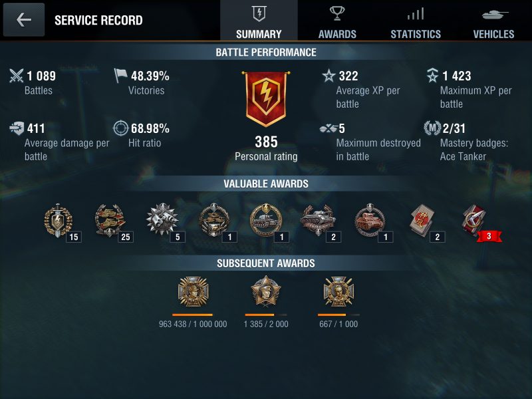The height and width of the screenshot is (399, 532).
Task: Select the Japanese cards award with count 2
Action: coord(422,221)
